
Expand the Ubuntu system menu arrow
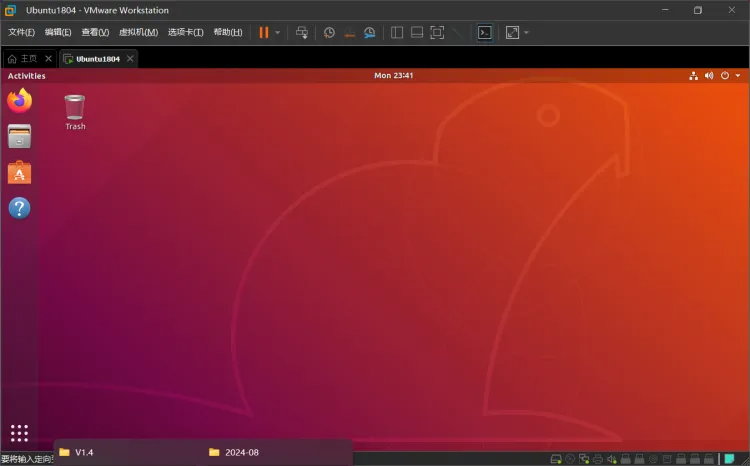point(738,76)
